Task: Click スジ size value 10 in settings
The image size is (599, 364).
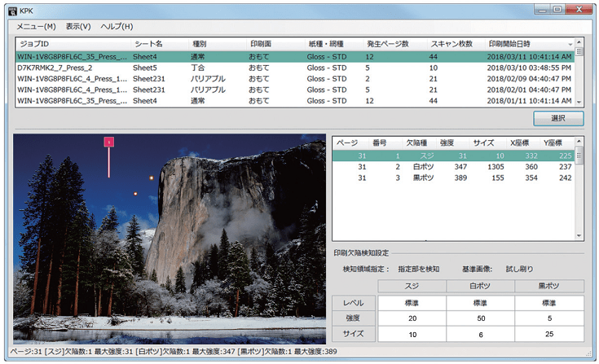Action: pyautogui.click(x=412, y=334)
